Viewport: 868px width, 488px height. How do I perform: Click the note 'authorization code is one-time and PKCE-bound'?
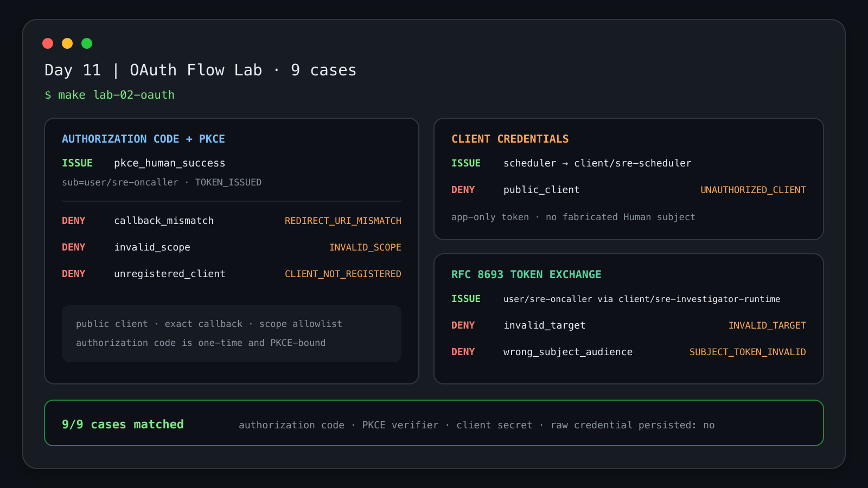[x=201, y=343]
